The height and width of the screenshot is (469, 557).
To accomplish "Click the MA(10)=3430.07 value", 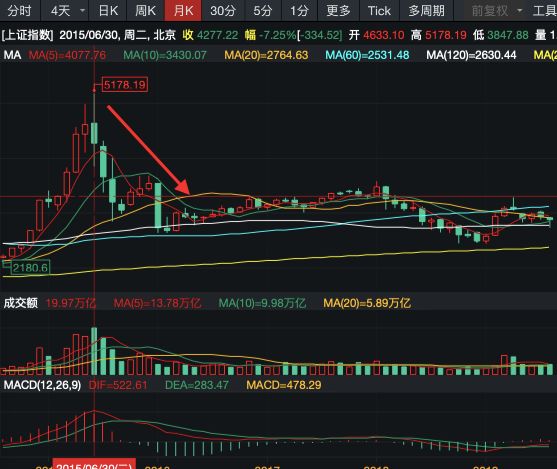I will click(x=165, y=55).
